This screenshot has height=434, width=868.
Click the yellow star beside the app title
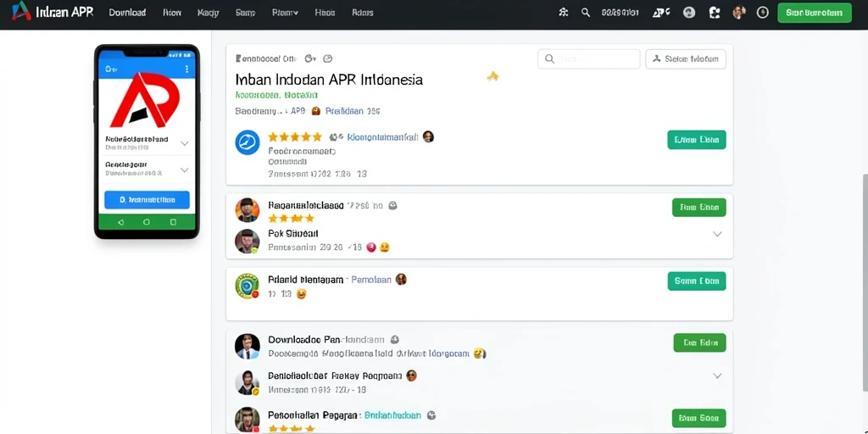pyautogui.click(x=492, y=76)
